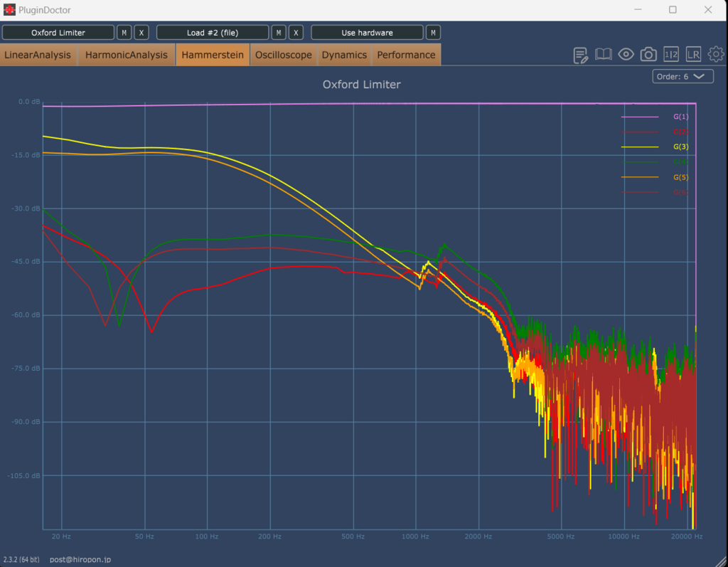This screenshot has height=567, width=728.
Task: Toggle G(5) curve in legend
Action: [655, 177]
